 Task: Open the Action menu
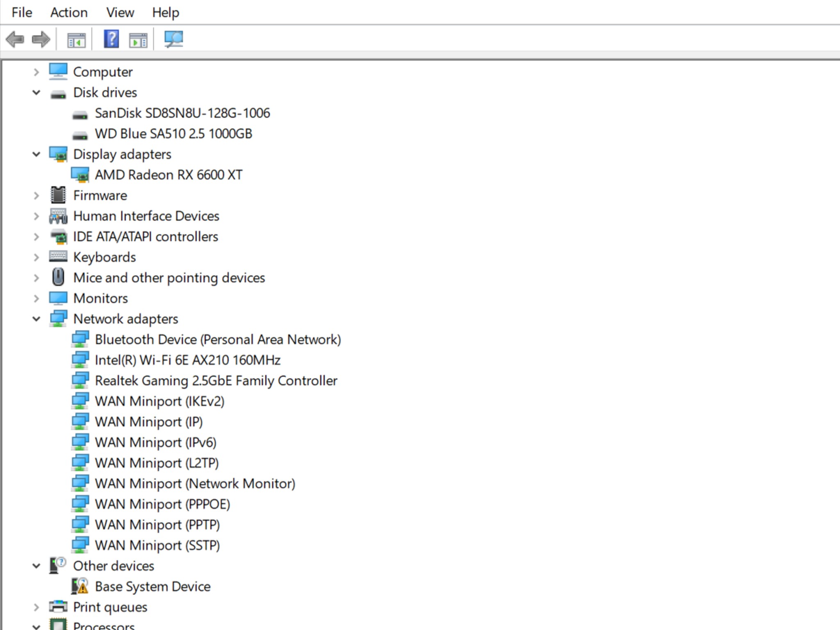[x=68, y=12]
